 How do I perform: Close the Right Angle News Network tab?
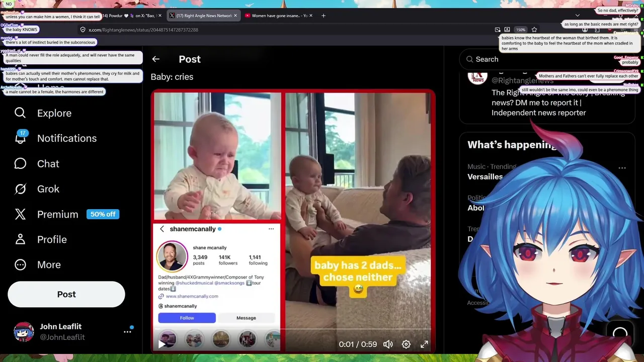pyautogui.click(x=235, y=16)
